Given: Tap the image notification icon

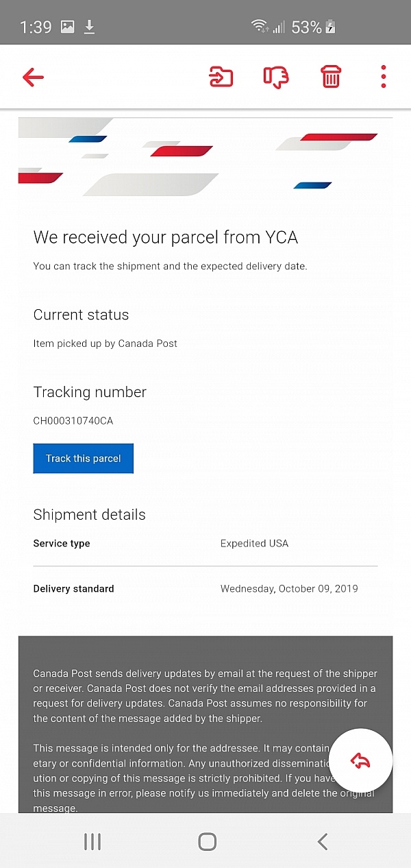Looking at the screenshot, I should coord(68,27).
